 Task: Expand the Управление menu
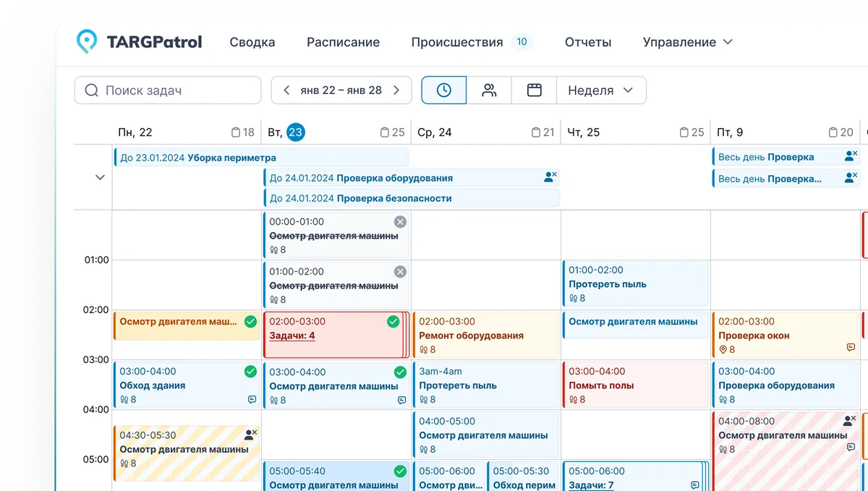[x=687, y=42]
